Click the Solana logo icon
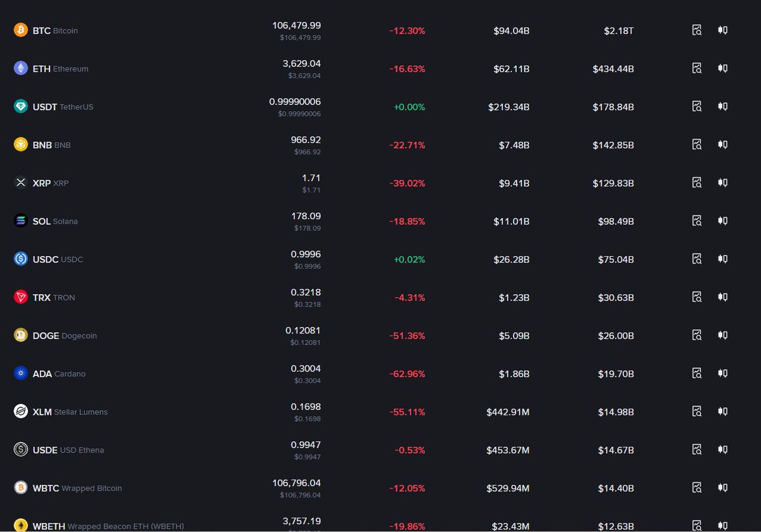 point(21,221)
